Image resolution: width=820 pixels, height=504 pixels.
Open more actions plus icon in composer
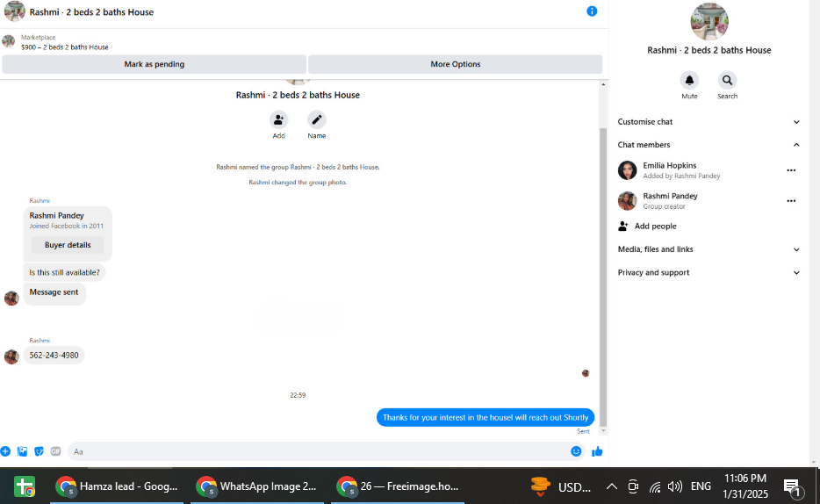(x=5, y=451)
